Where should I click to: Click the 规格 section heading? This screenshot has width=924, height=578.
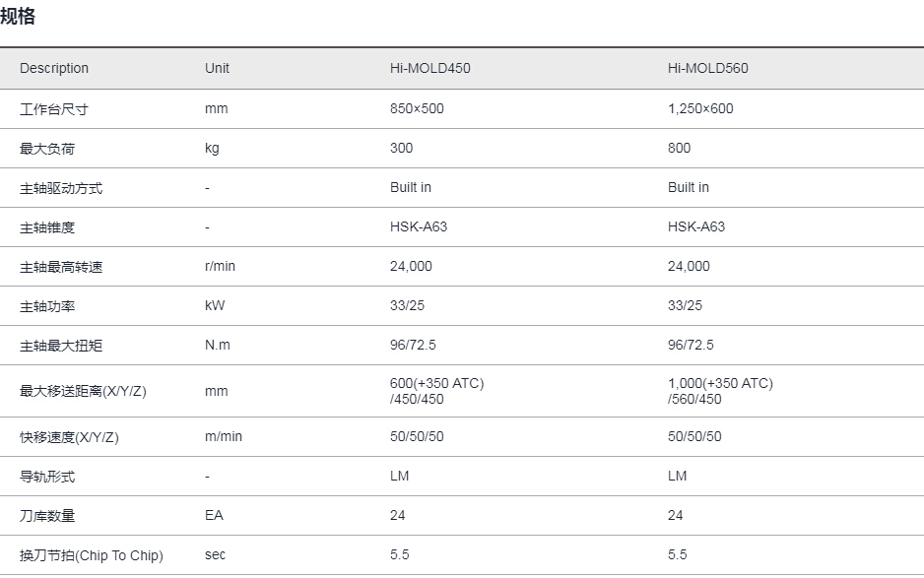[x=18, y=16]
